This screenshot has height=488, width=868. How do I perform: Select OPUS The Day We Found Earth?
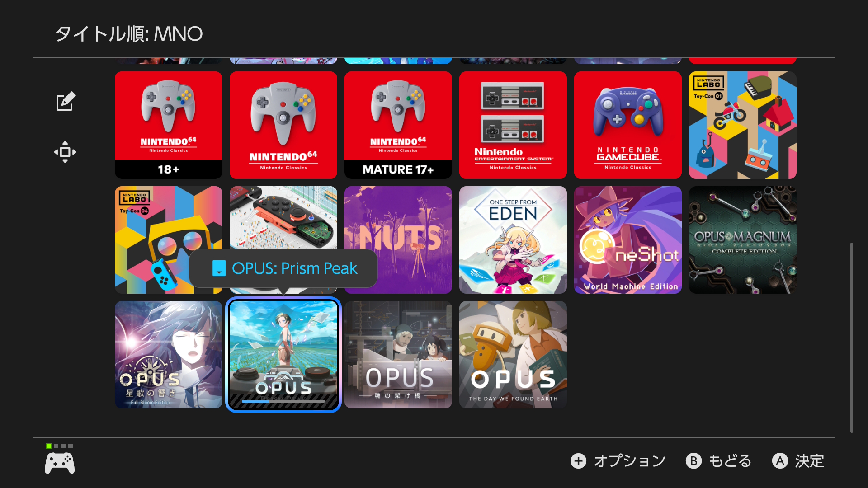click(513, 355)
